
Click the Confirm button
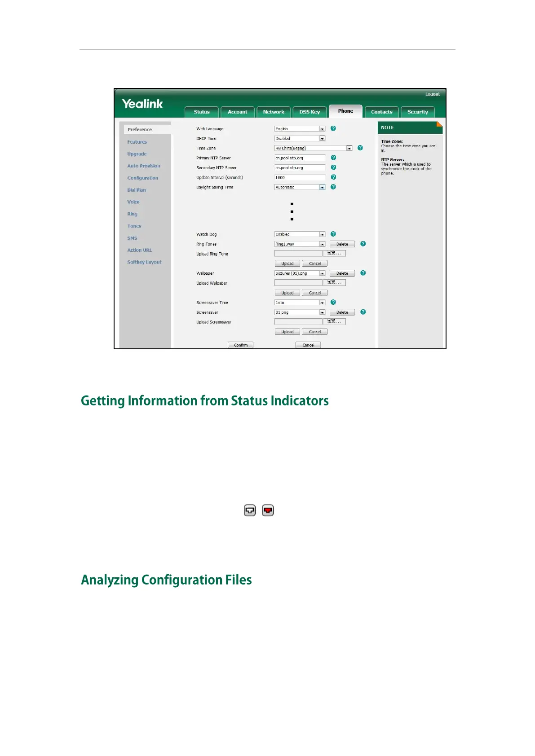pos(241,345)
